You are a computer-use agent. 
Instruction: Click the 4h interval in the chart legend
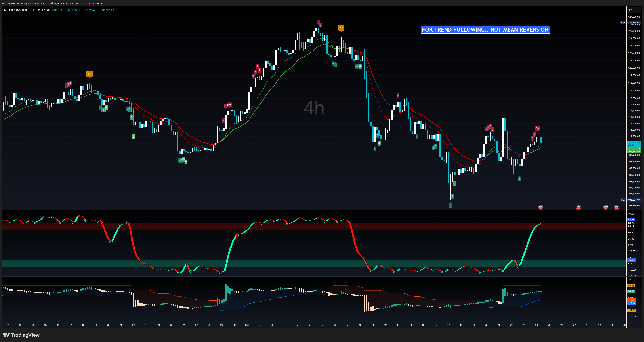coord(34,10)
